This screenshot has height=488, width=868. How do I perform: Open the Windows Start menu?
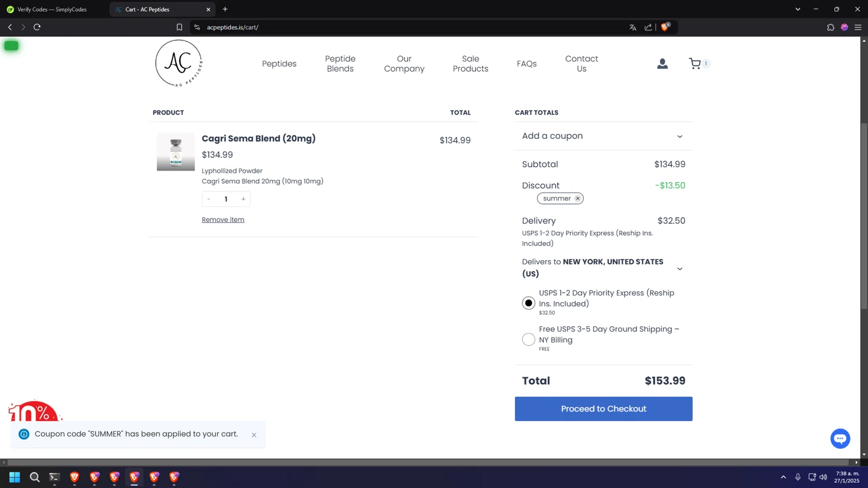coord(14,477)
